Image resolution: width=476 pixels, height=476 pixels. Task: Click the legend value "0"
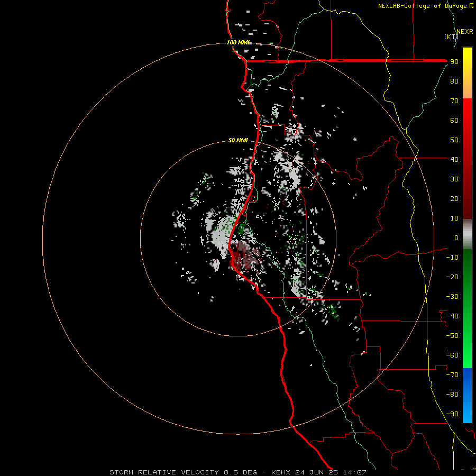pyautogui.click(x=456, y=237)
